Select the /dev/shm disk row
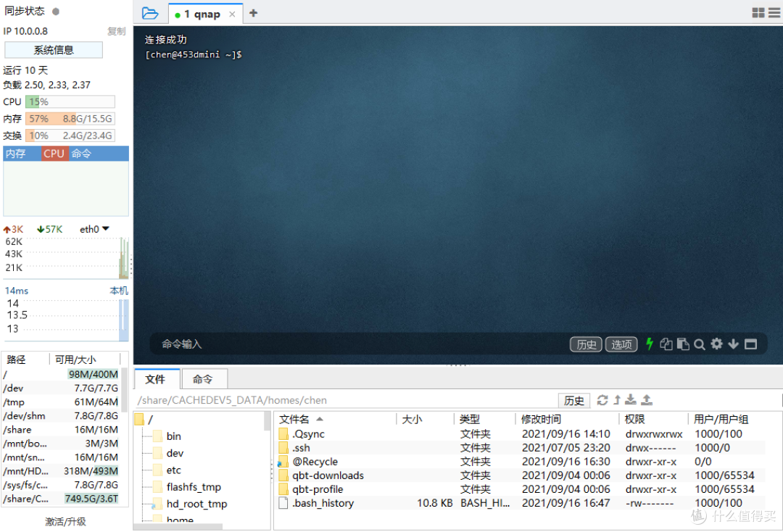The image size is (783, 532). (61, 416)
